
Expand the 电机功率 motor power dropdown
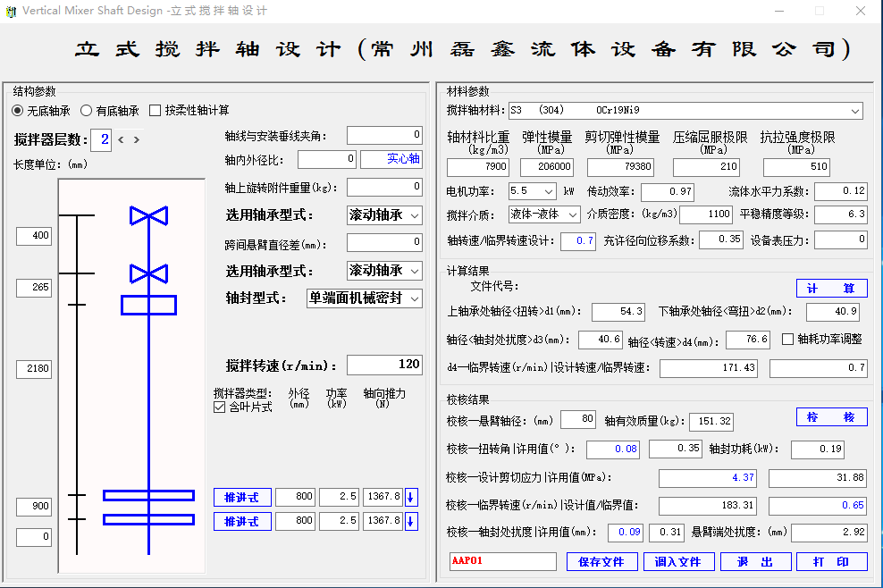[x=547, y=191]
